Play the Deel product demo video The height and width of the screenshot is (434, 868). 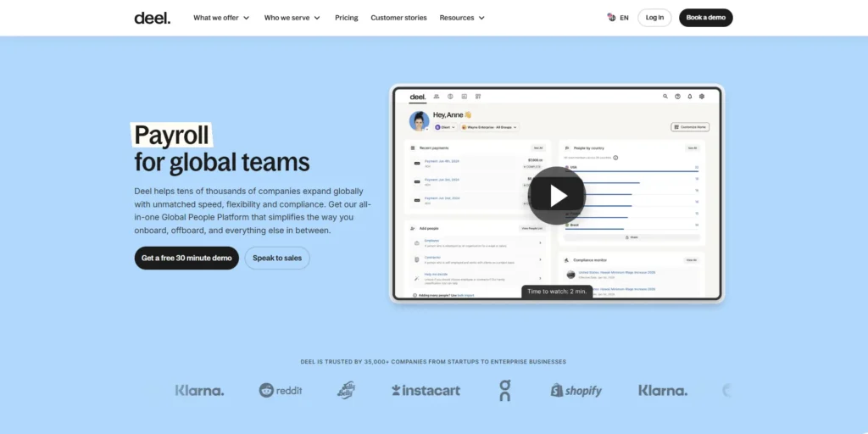(556, 196)
